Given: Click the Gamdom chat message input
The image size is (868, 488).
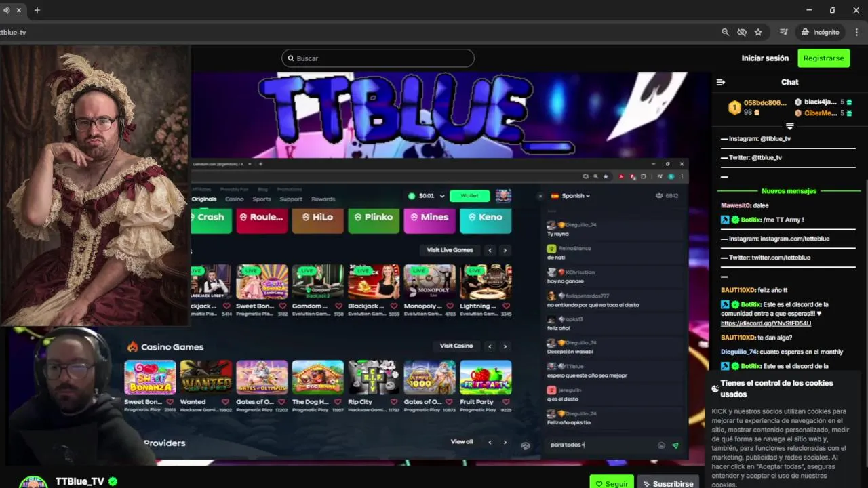Looking at the screenshot, I should tap(600, 445).
